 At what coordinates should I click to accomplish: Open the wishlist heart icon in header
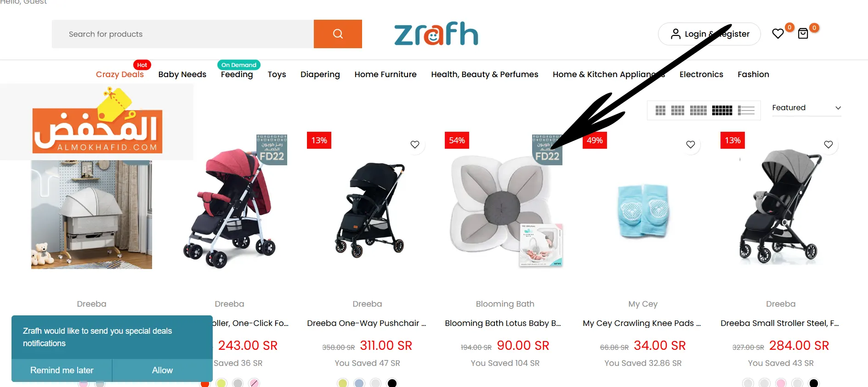tap(778, 34)
